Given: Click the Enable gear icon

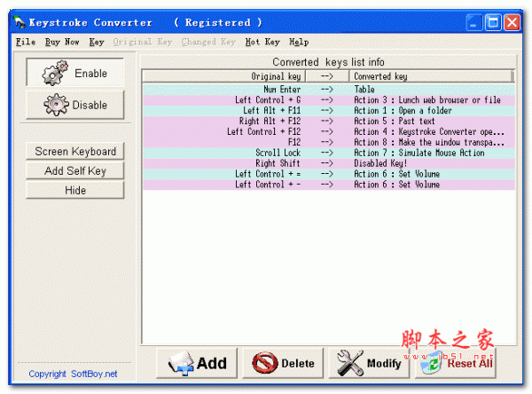Looking at the screenshot, I should click(54, 73).
